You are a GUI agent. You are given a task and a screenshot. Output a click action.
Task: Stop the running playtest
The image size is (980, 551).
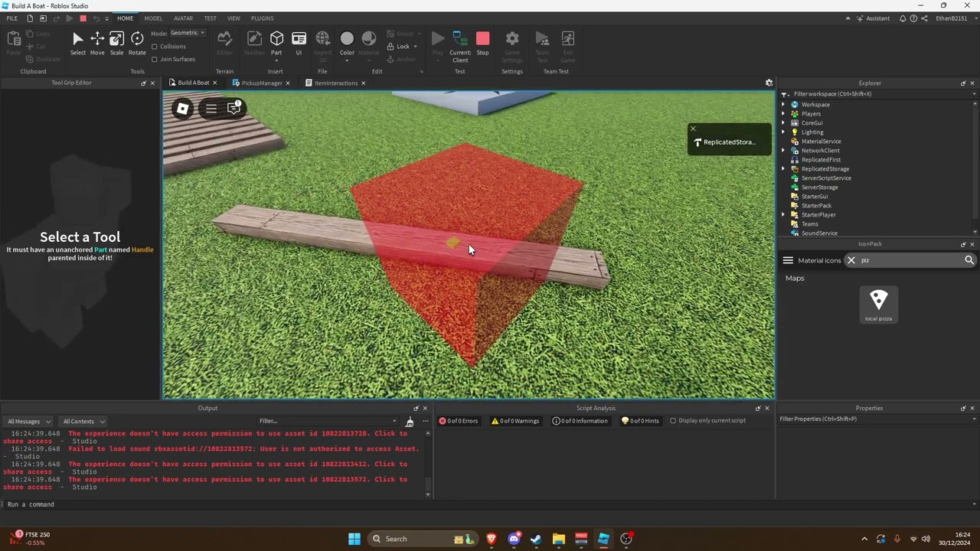pyautogui.click(x=482, y=43)
